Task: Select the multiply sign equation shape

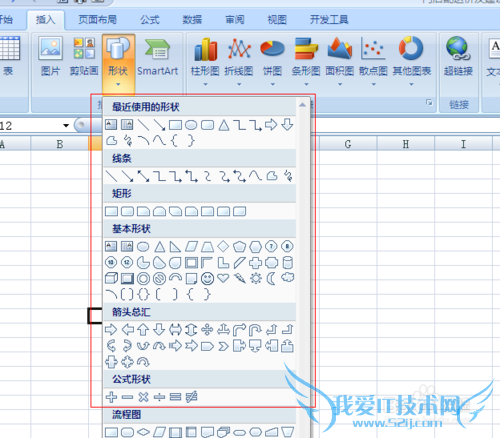Action: coord(143,397)
